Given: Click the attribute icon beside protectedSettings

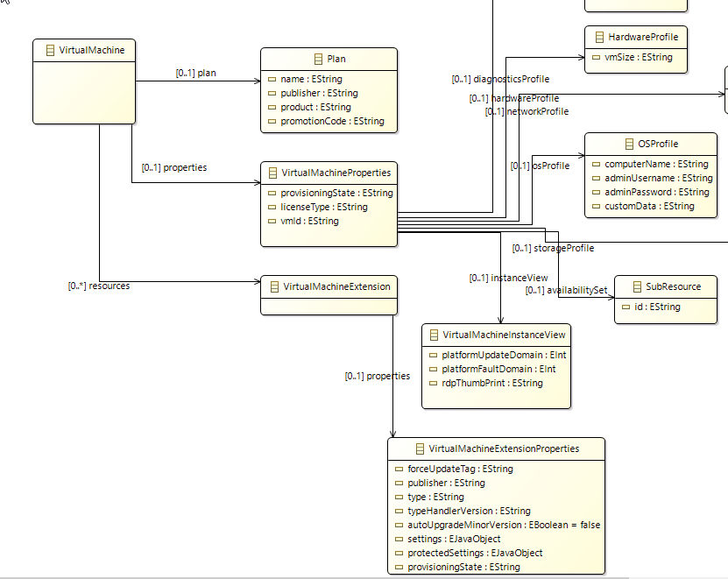Looking at the screenshot, I should point(399,554).
